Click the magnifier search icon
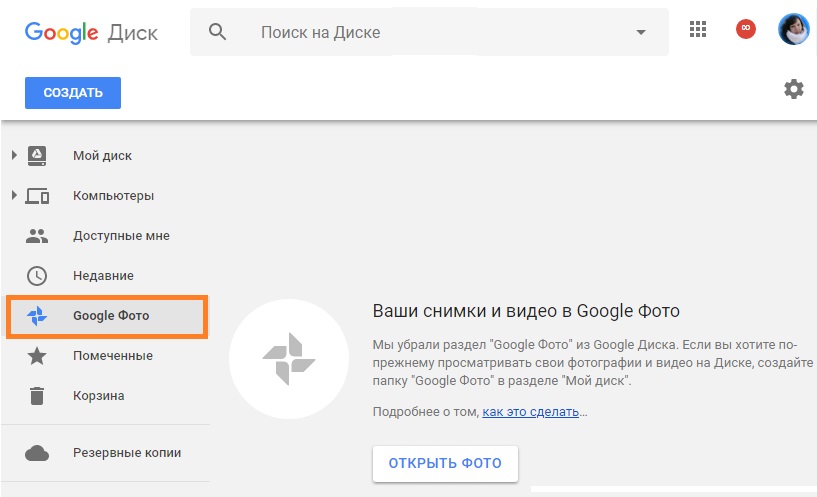 coord(217,32)
